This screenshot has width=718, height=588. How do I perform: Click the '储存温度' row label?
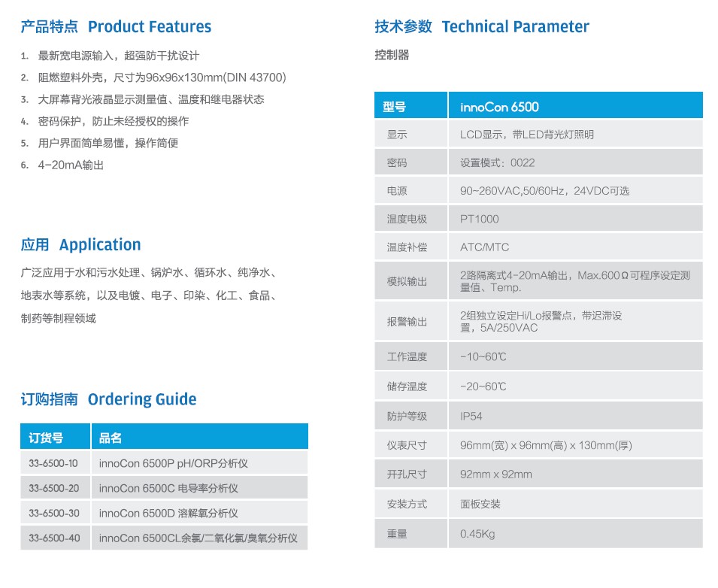pos(407,386)
